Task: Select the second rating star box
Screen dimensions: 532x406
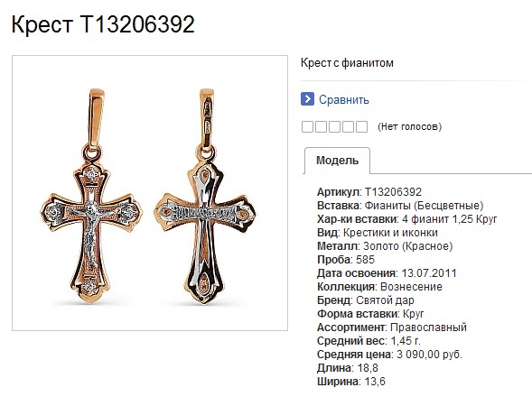Action: pyautogui.click(x=321, y=126)
